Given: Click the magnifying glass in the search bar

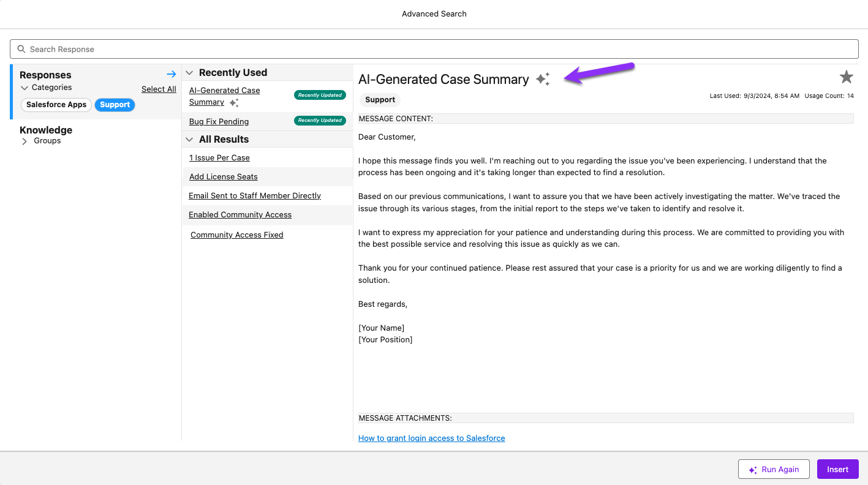Looking at the screenshot, I should point(21,49).
